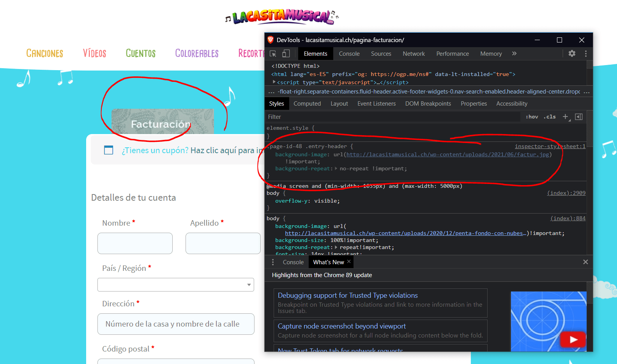Screen dimensions: 617x364
Task: Open the inspector-stylesheet:1 source link
Action: tap(550, 147)
